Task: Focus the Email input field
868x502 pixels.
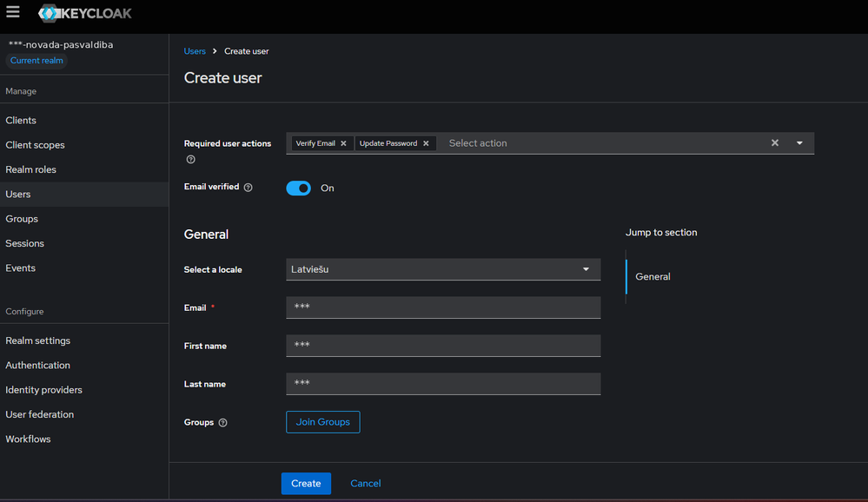Action: point(443,307)
